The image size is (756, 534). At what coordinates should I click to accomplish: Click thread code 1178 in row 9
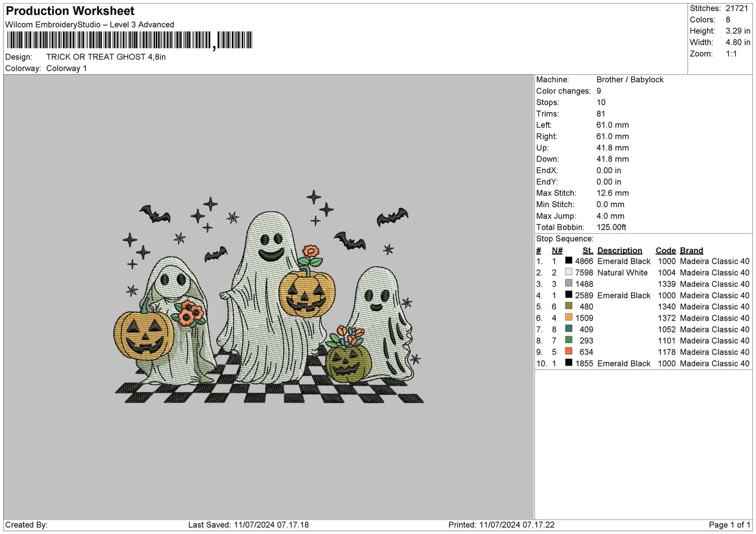click(x=667, y=352)
